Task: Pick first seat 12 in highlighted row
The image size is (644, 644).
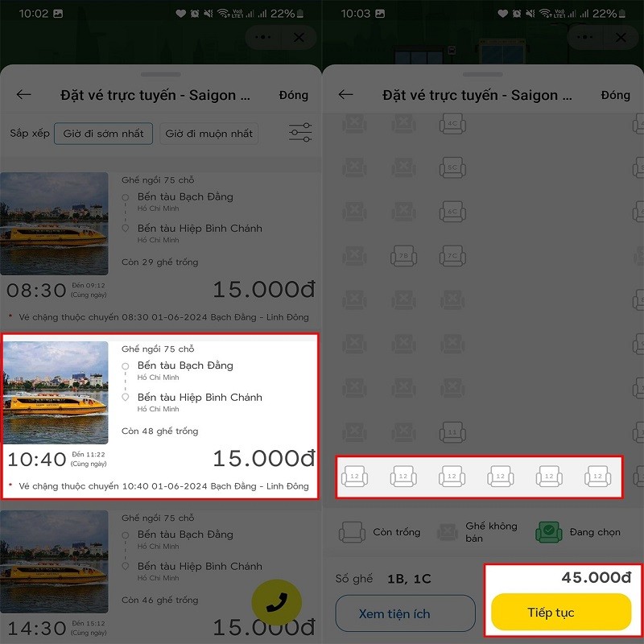Action: pos(354,476)
